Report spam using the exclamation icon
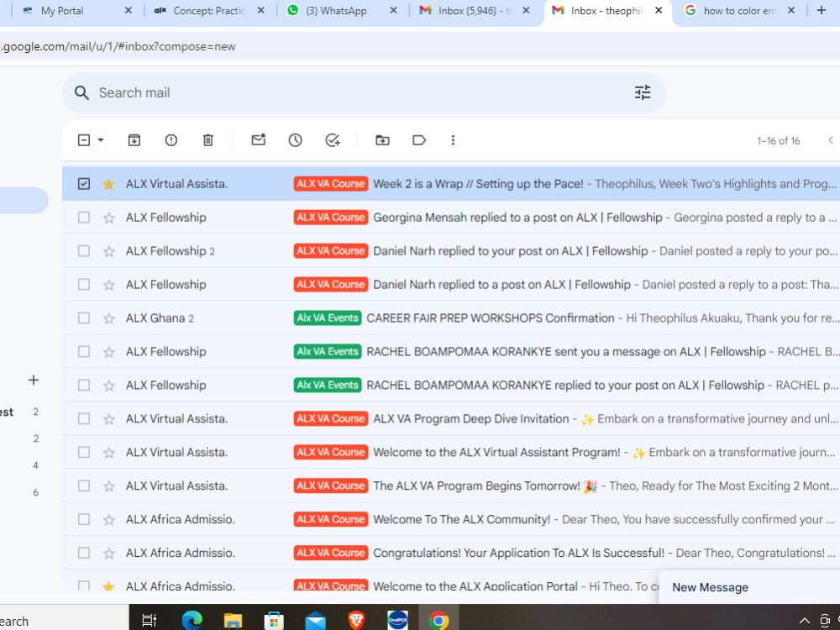The height and width of the screenshot is (630, 840). pyautogui.click(x=171, y=140)
